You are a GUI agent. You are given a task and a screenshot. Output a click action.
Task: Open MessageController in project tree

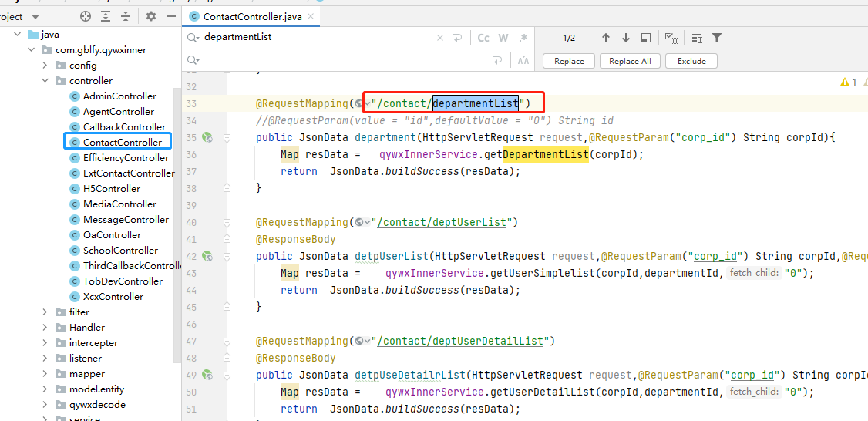(x=126, y=219)
